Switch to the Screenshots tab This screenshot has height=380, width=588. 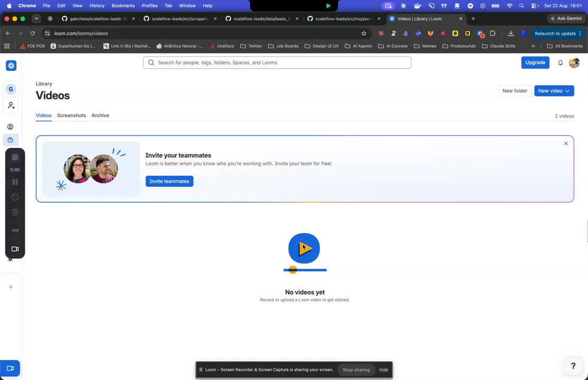coord(71,116)
